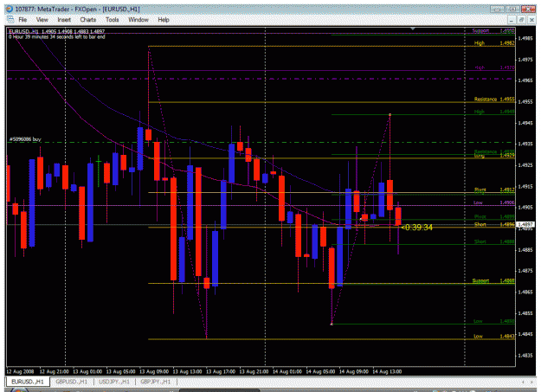
Task: Click the '12 Aug 2008' date axis label
Action: (20, 371)
